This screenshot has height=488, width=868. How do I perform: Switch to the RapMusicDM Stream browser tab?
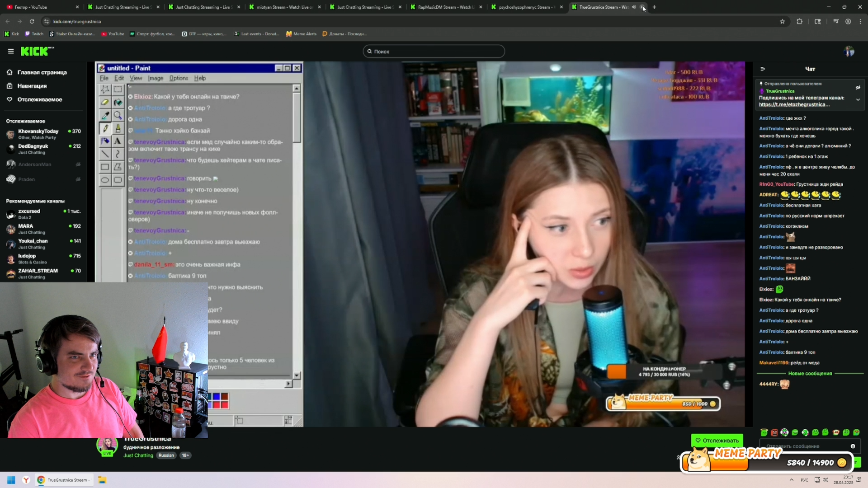(447, 7)
